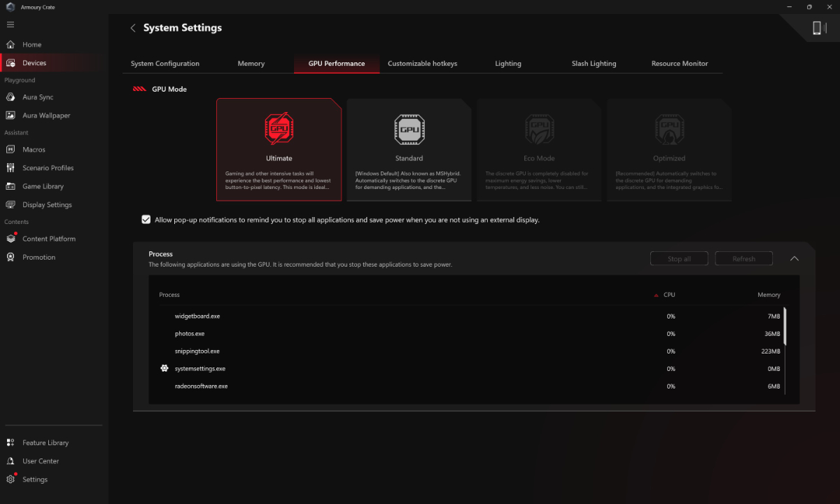Click the Macros icon
The image size is (840, 504).
tap(10, 150)
